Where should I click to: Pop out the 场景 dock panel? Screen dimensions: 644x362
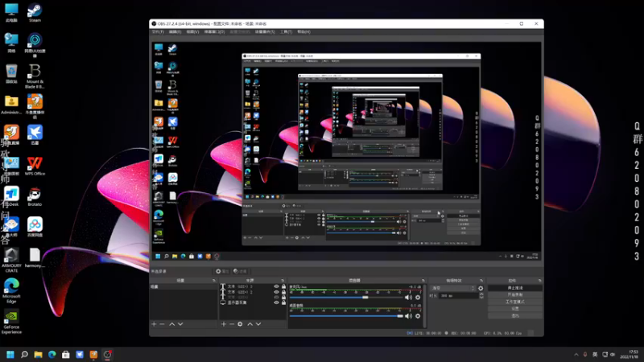214,281
